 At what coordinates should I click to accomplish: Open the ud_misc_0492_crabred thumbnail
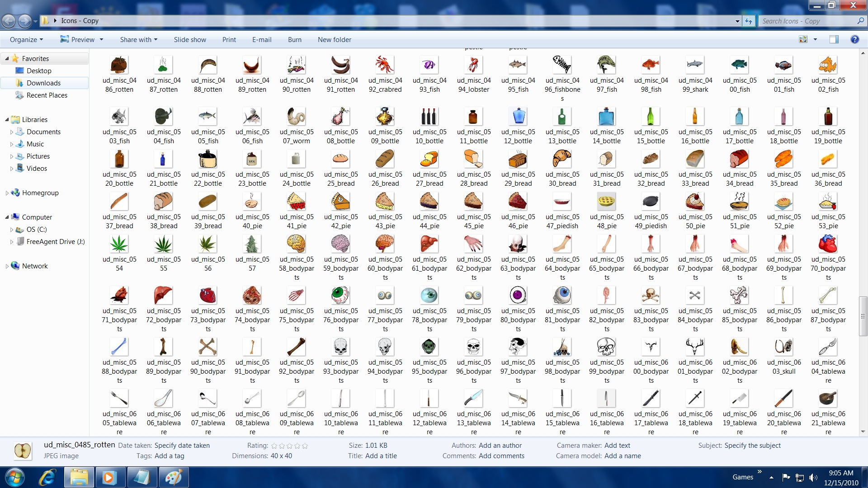385,66
